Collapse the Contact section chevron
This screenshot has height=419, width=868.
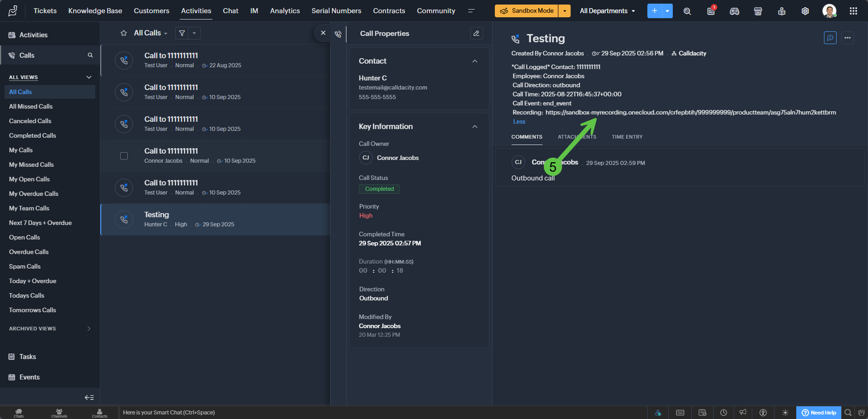click(x=474, y=61)
